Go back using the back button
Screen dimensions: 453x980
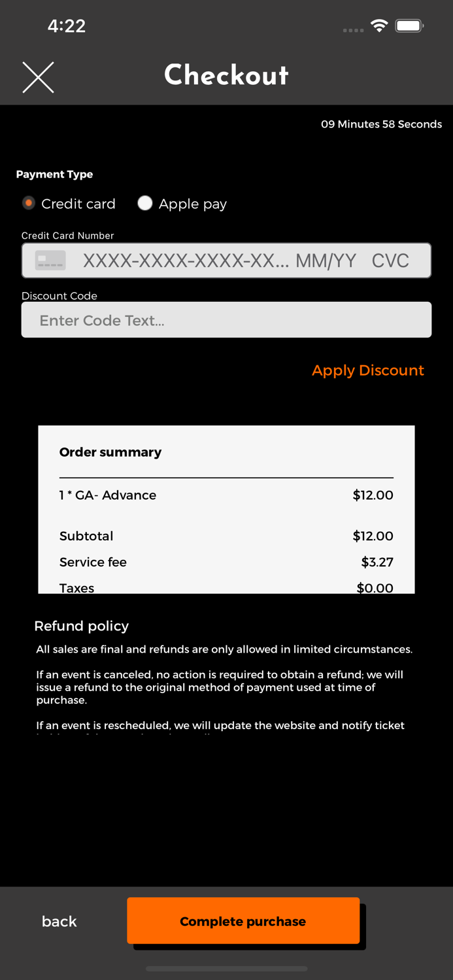coord(59,921)
